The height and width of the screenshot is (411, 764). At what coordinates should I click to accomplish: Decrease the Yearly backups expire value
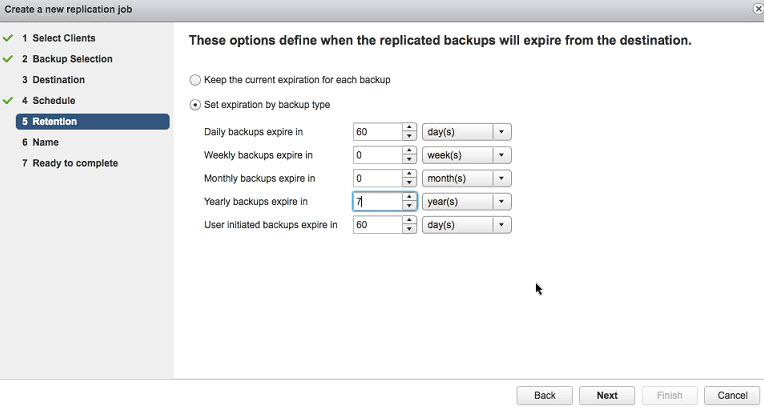(x=409, y=206)
